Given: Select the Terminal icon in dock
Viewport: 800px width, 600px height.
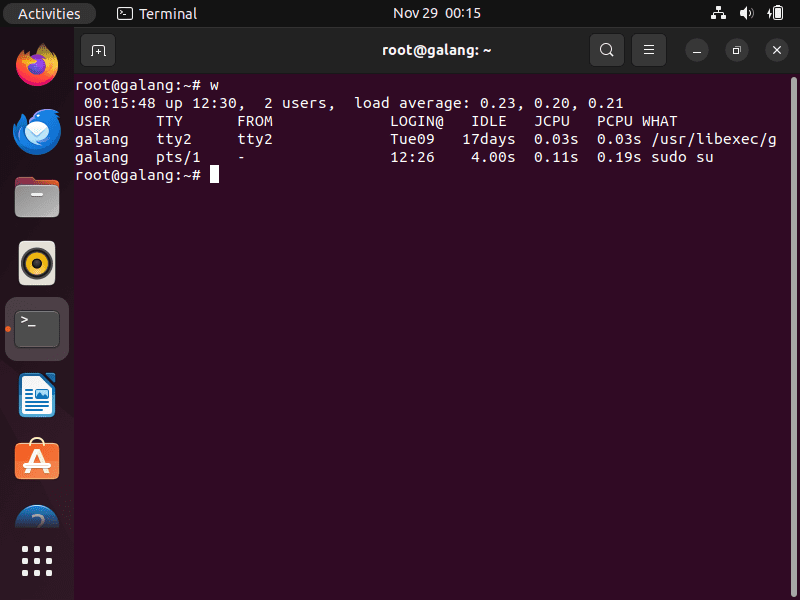Looking at the screenshot, I should tap(37, 329).
